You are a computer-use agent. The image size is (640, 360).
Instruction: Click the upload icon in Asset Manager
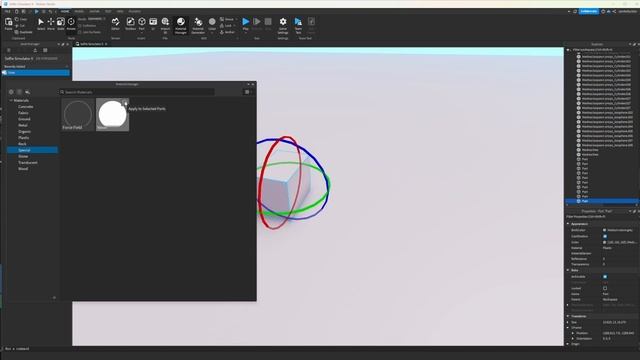[x=35, y=50]
